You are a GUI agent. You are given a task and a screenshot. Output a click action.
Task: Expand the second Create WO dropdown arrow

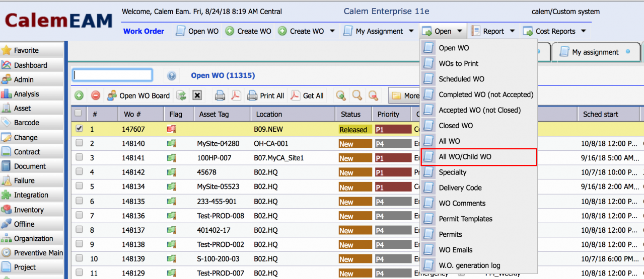click(x=332, y=31)
